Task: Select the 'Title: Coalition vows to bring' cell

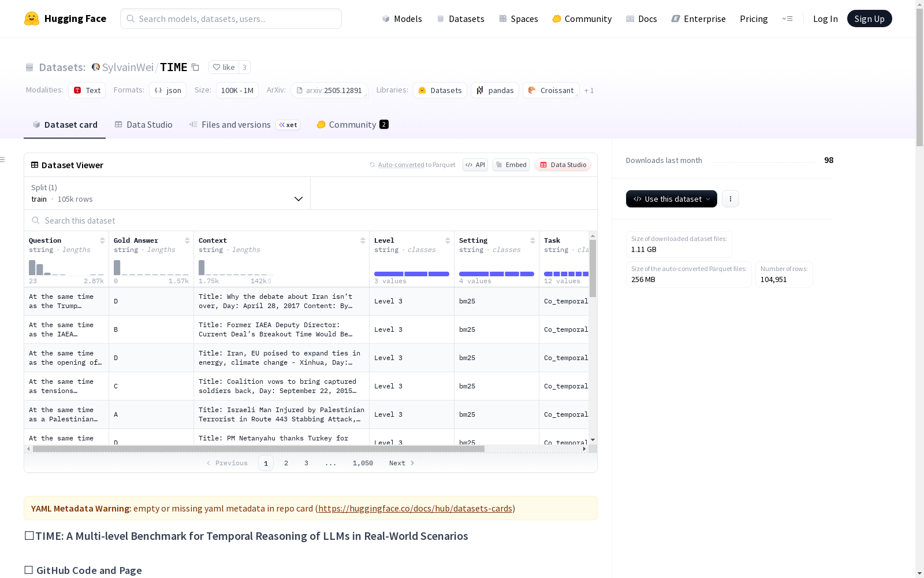Action: point(281,386)
